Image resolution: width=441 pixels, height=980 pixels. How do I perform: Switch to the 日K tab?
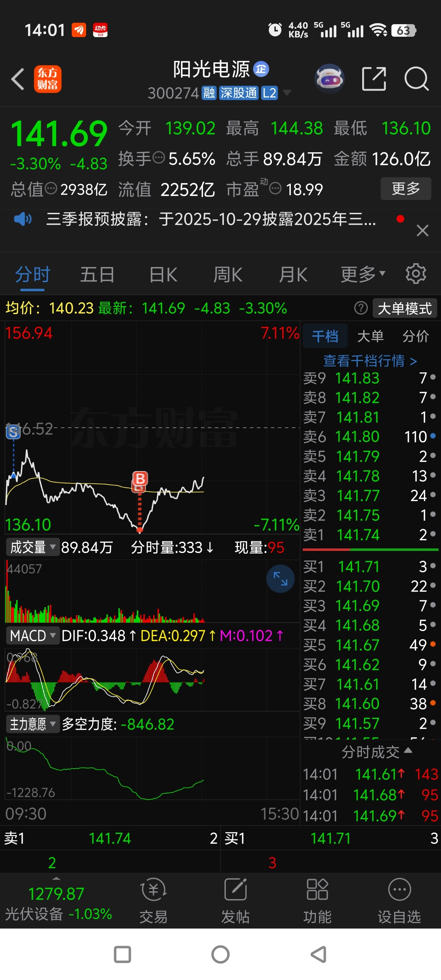coord(163,274)
